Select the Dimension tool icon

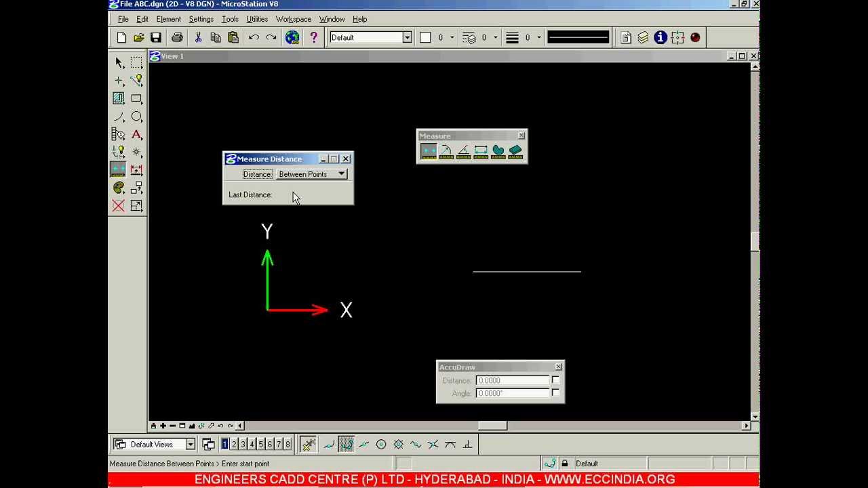point(136,169)
